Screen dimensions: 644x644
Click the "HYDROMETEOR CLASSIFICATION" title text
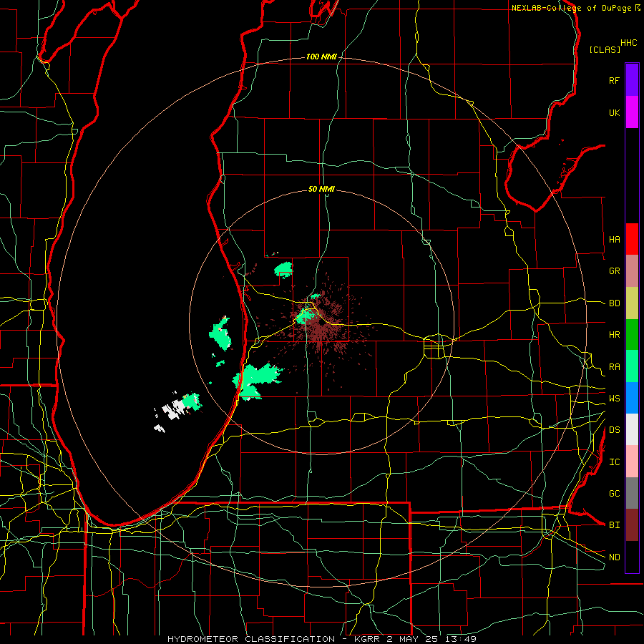pos(251,639)
